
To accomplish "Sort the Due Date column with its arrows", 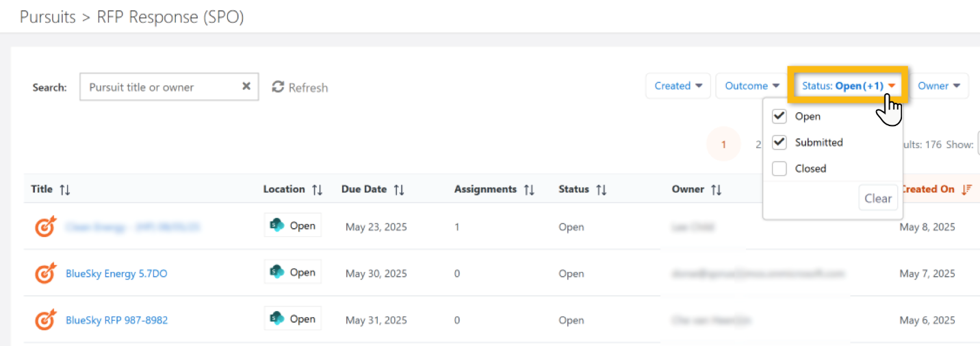I will 399,190.
